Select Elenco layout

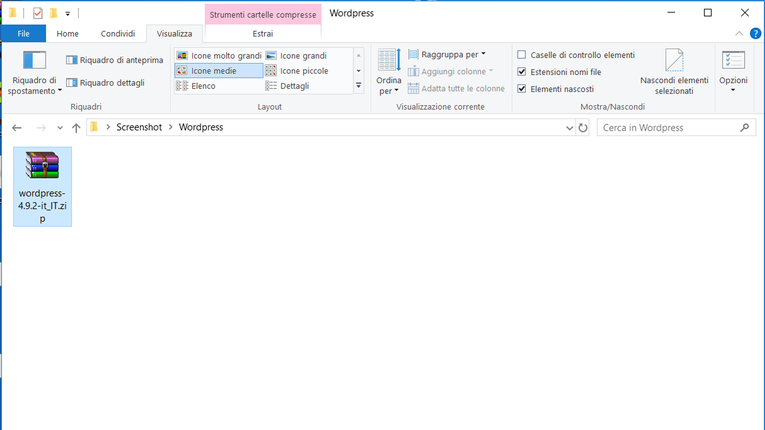click(196, 86)
